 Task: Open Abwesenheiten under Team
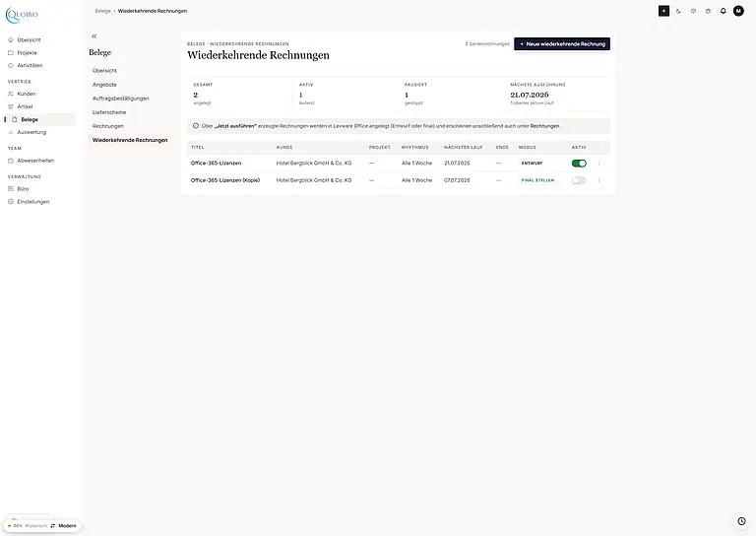point(35,161)
